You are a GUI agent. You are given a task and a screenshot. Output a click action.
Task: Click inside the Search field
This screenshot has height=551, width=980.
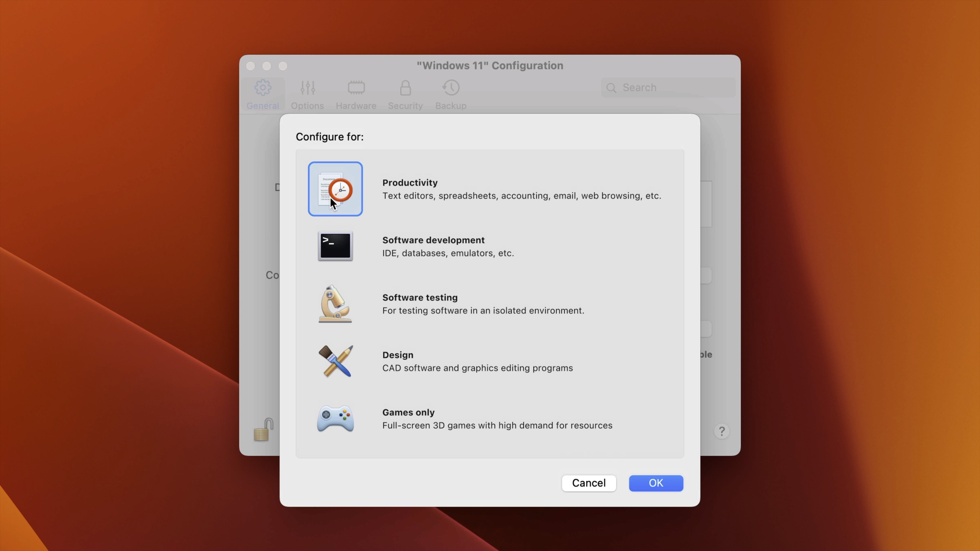[670, 87]
